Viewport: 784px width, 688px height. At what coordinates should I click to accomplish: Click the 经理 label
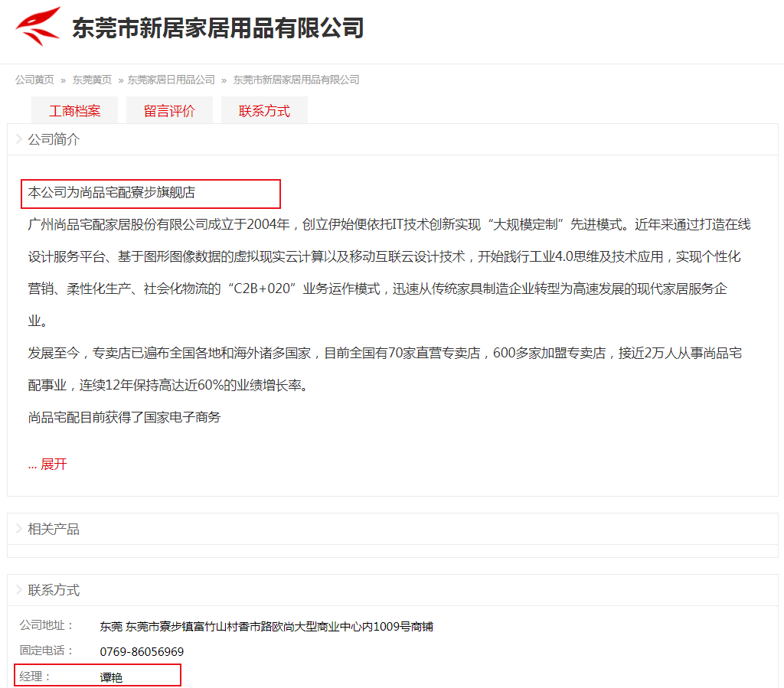pyautogui.click(x=34, y=677)
